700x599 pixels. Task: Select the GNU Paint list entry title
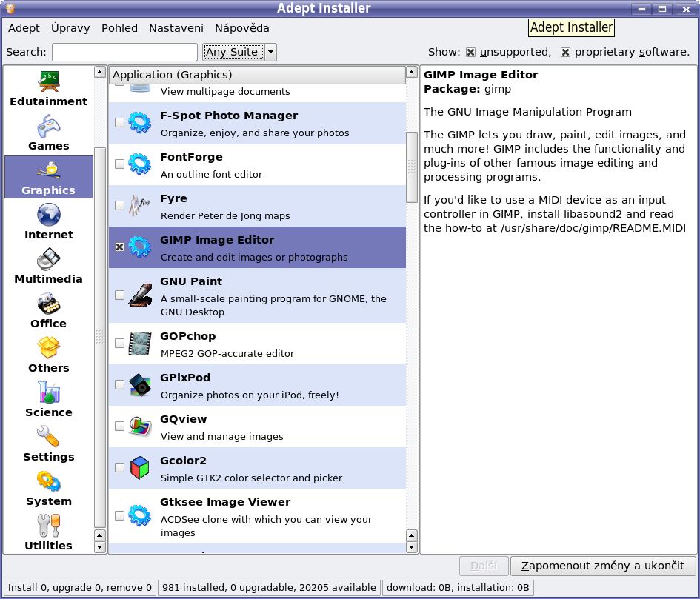click(191, 281)
